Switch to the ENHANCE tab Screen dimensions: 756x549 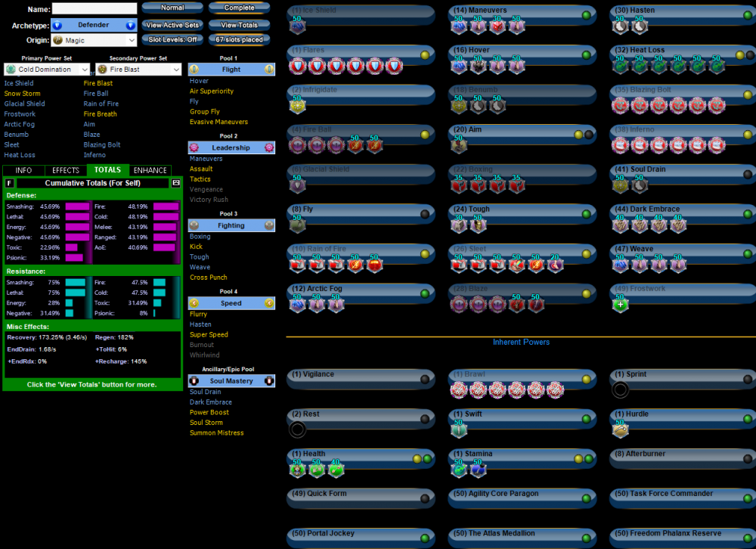pyautogui.click(x=150, y=170)
